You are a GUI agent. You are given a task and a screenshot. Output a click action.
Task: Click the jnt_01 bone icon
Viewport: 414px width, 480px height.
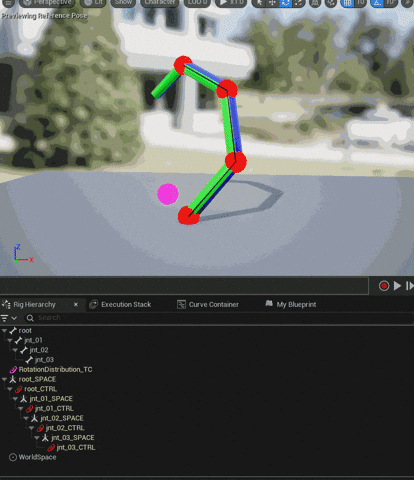pyautogui.click(x=18, y=340)
